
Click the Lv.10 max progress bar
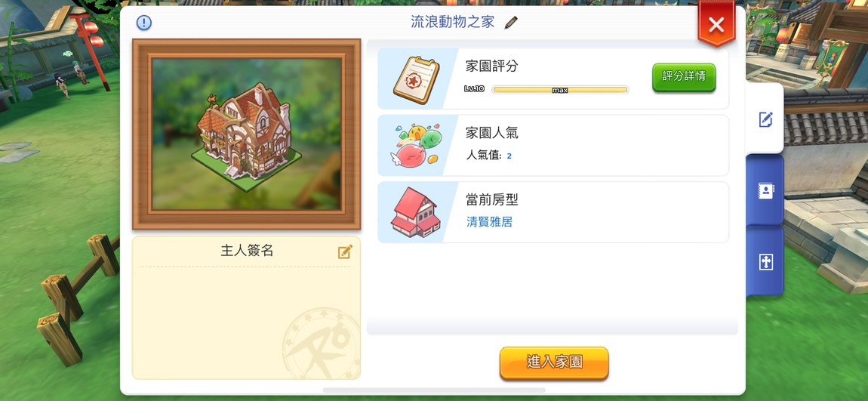click(559, 90)
